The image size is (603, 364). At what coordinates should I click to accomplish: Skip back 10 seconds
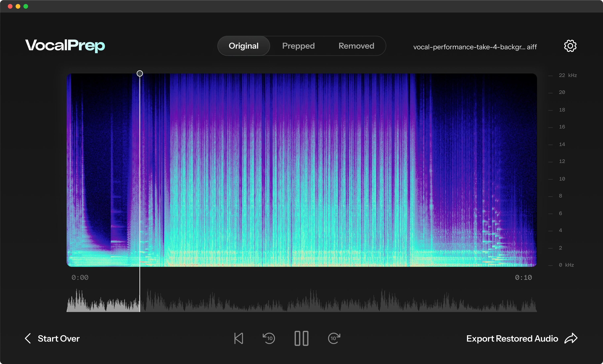pyautogui.click(x=269, y=338)
